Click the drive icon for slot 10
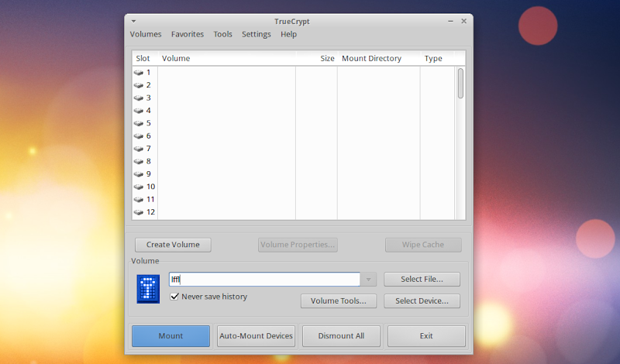This screenshot has width=620, height=364. click(139, 187)
